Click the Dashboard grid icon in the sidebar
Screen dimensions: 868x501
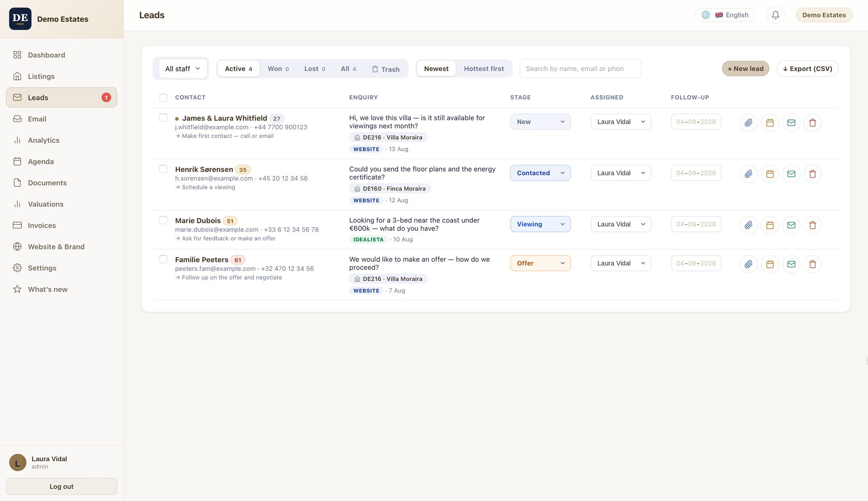pos(17,55)
